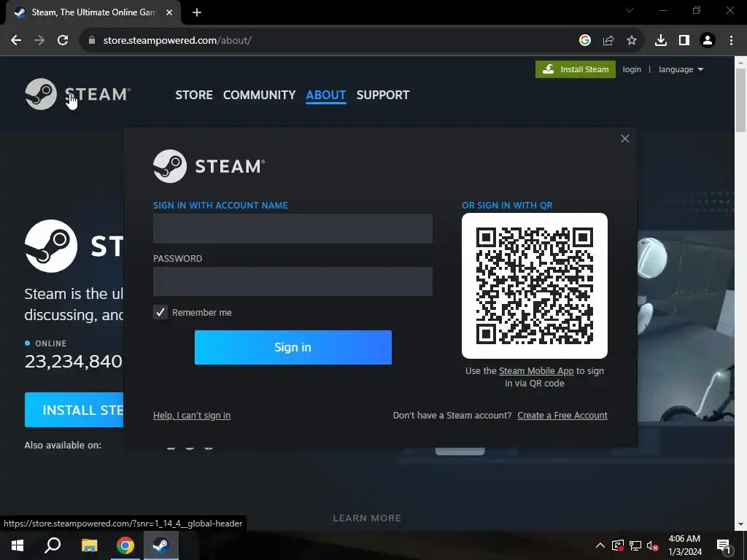Bookmark this page with the star icon
This screenshot has height=560, width=747.
[632, 41]
